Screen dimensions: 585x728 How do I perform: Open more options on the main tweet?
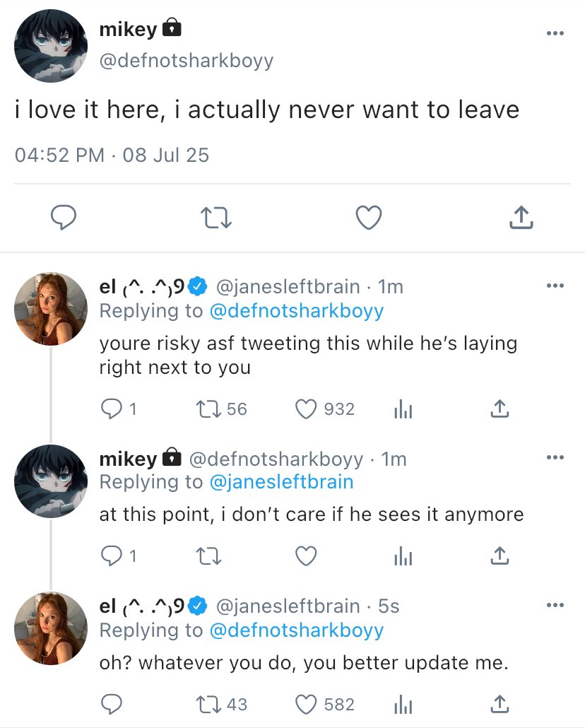(x=555, y=34)
